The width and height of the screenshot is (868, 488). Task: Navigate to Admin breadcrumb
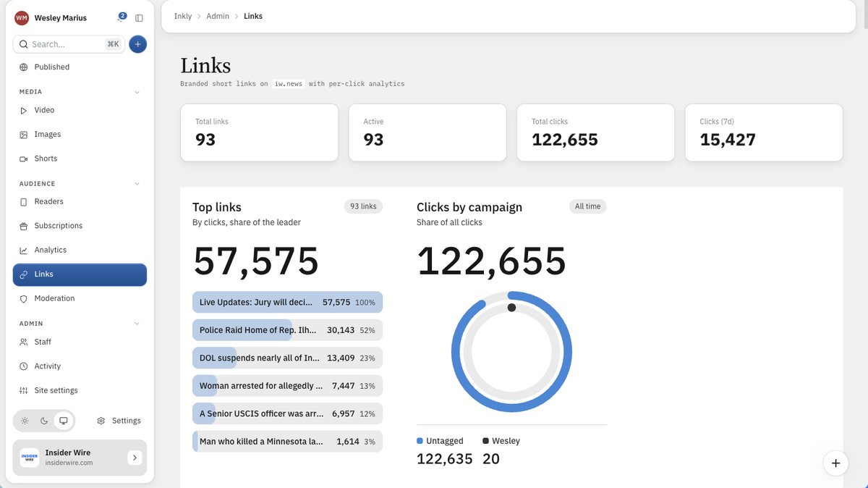pos(218,16)
